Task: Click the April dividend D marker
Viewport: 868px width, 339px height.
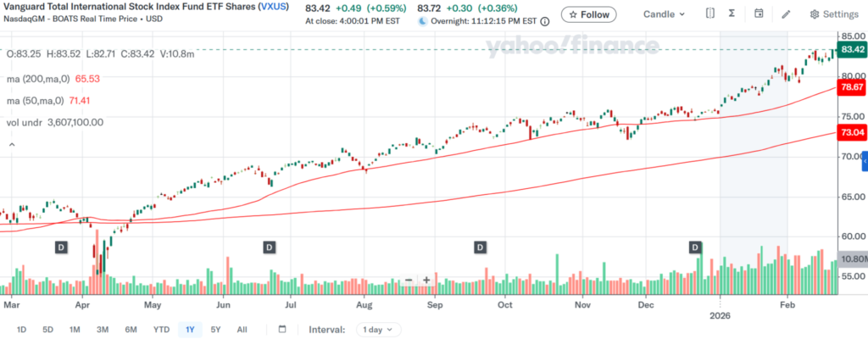Action: (61, 247)
